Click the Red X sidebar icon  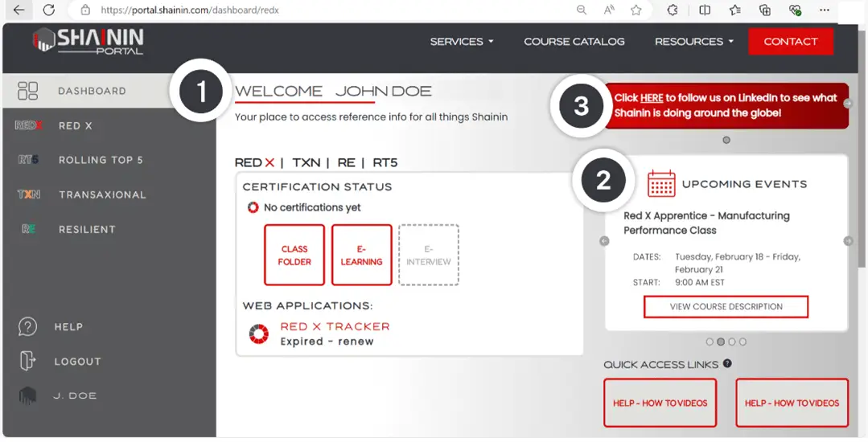[28, 125]
